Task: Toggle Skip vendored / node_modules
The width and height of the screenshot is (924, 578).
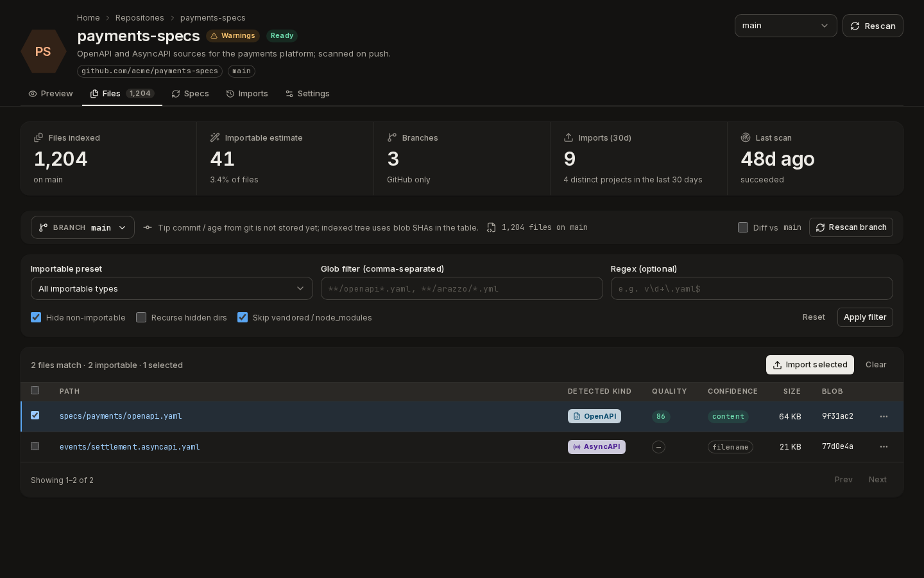Action: coord(243,317)
